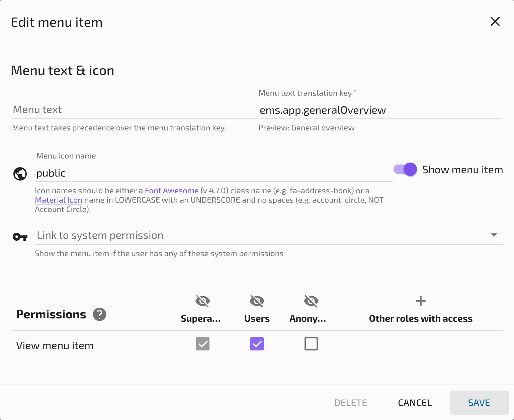Click the hidden-eye icon above Anonymous column
Viewport: 514px width, 420px height.
point(311,301)
